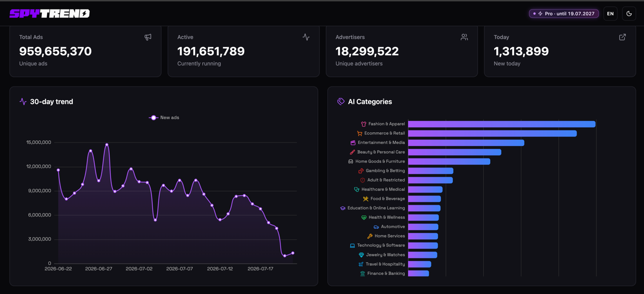Image resolution: width=644 pixels, height=294 pixels.
Task: Click the Ecommerce & Retail cart icon
Action: tap(359, 133)
